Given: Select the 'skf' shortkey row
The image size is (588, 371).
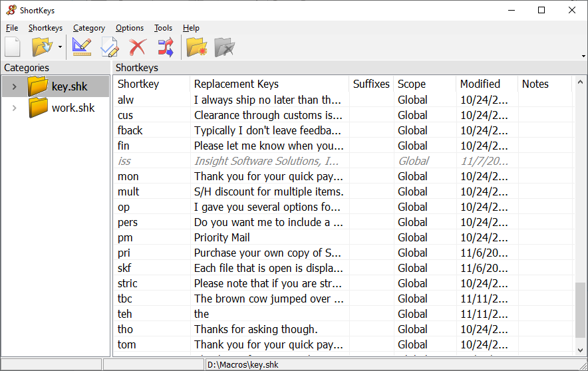Looking at the screenshot, I should pyautogui.click(x=343, y=269).
